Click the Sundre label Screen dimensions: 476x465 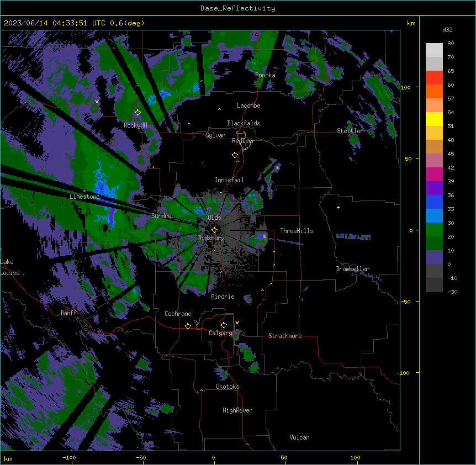161,216
